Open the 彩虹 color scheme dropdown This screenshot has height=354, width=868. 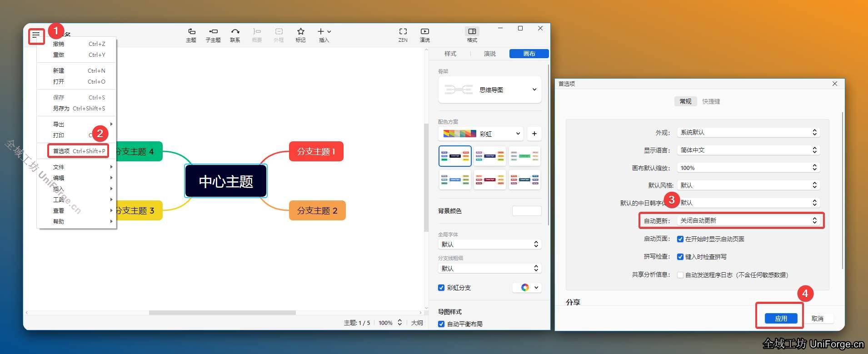(481, 134)
